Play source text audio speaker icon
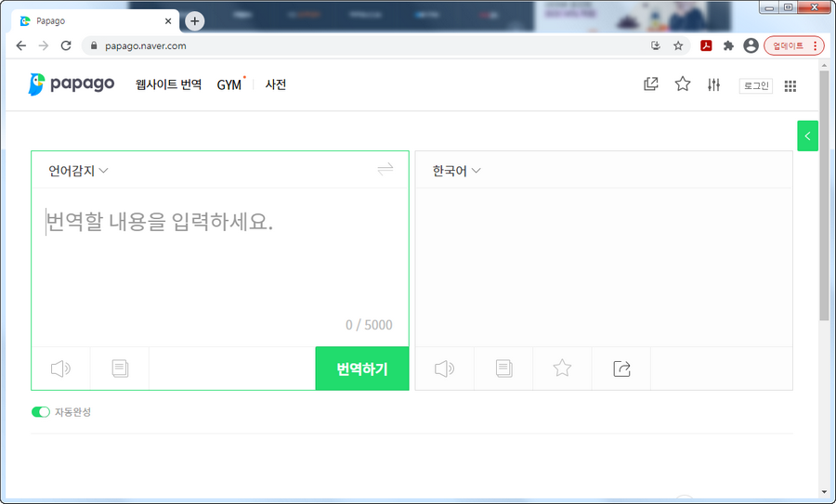Screen dimensions: 836x504 tap(60, 368)
